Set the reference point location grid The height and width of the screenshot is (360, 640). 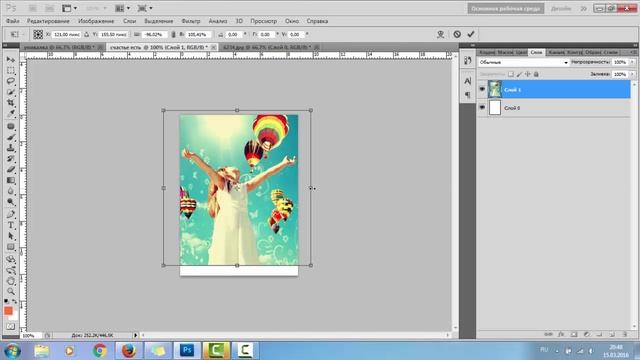38,34
